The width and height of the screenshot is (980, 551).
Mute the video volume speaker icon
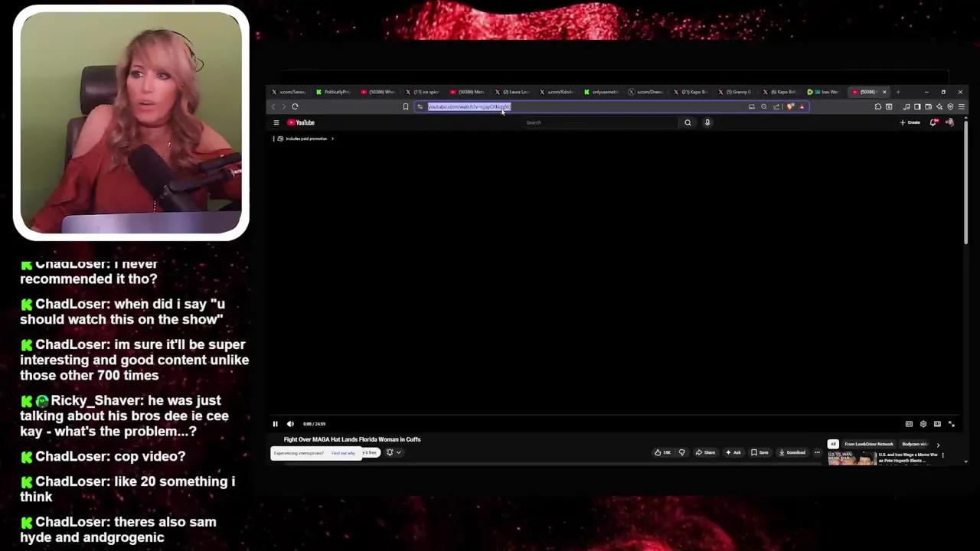pyautogui.click(x=290, y=424)
